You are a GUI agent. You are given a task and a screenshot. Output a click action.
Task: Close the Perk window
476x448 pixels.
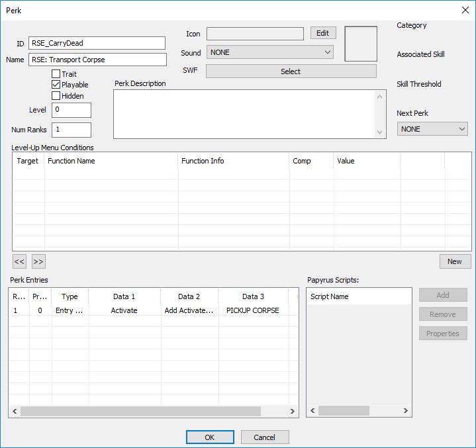[465, 10]
